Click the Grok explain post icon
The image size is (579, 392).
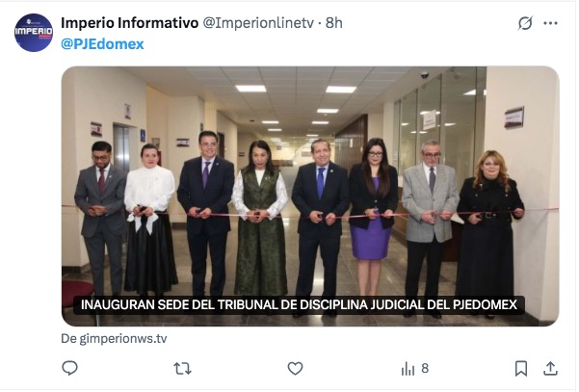pos(525,23)
